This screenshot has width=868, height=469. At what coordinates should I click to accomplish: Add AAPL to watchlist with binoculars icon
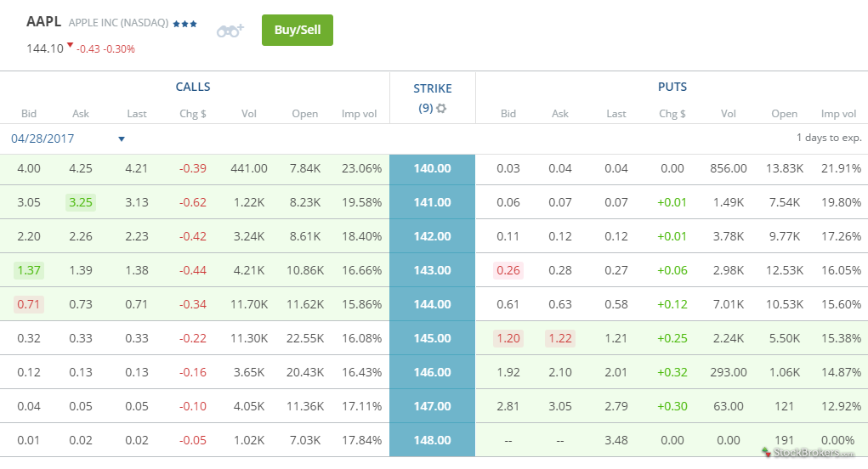tap(230, 31)
